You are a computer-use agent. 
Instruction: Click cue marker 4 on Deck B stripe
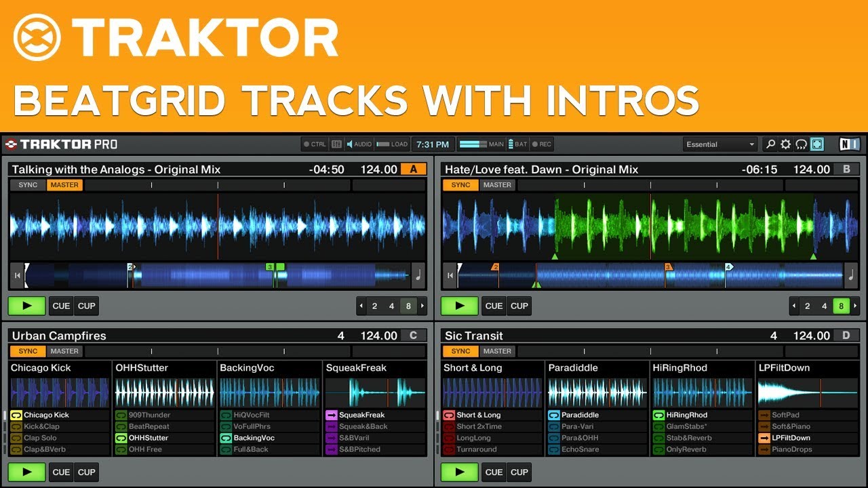point(729,267)
